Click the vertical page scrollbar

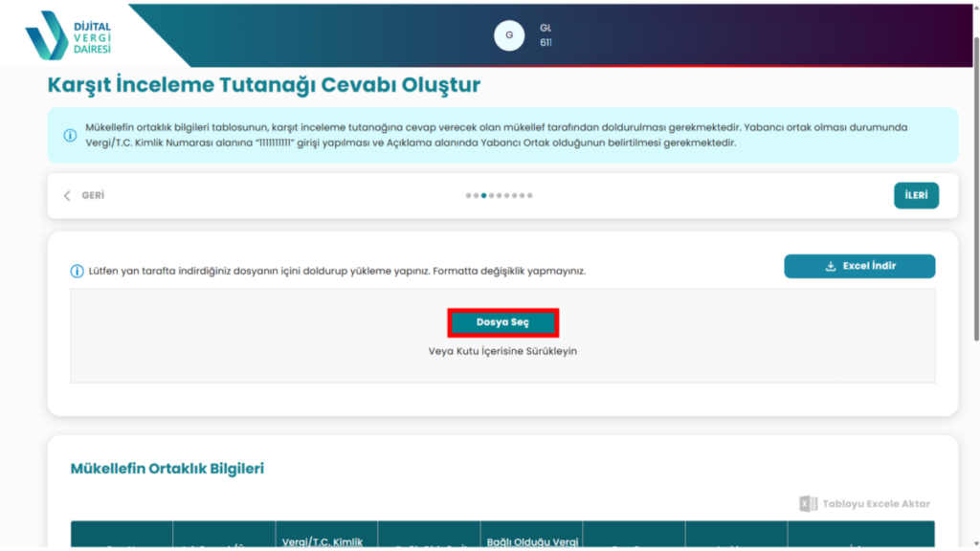pos(975,187)
